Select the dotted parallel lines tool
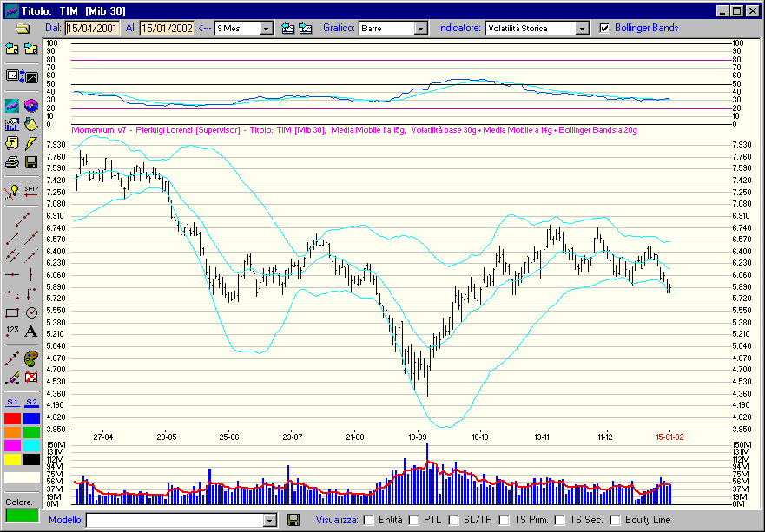This screenshot has height=532, width=765. click(31, 255)
